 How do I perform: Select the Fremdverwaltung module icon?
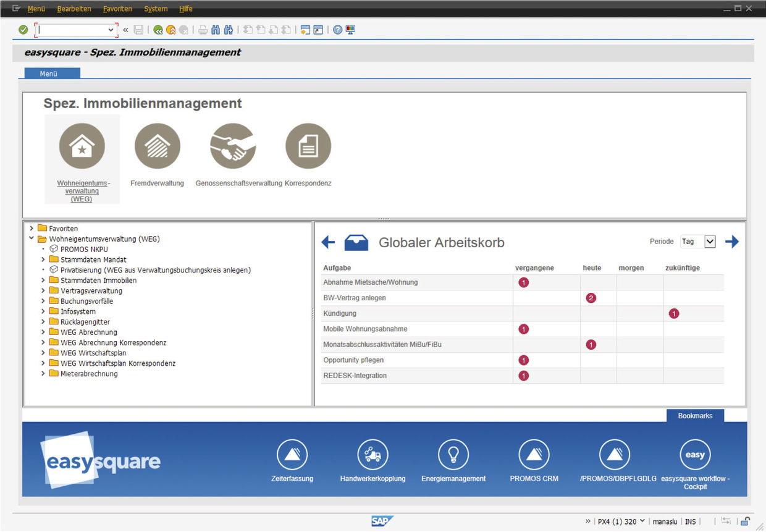click(x=157, y=146)
